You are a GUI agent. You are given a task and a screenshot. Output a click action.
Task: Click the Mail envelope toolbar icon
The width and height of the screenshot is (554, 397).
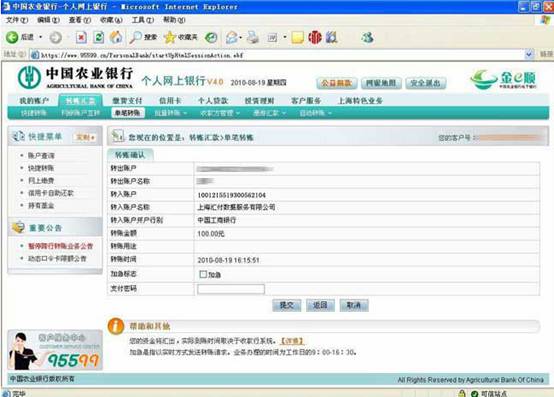click(232, 37)
